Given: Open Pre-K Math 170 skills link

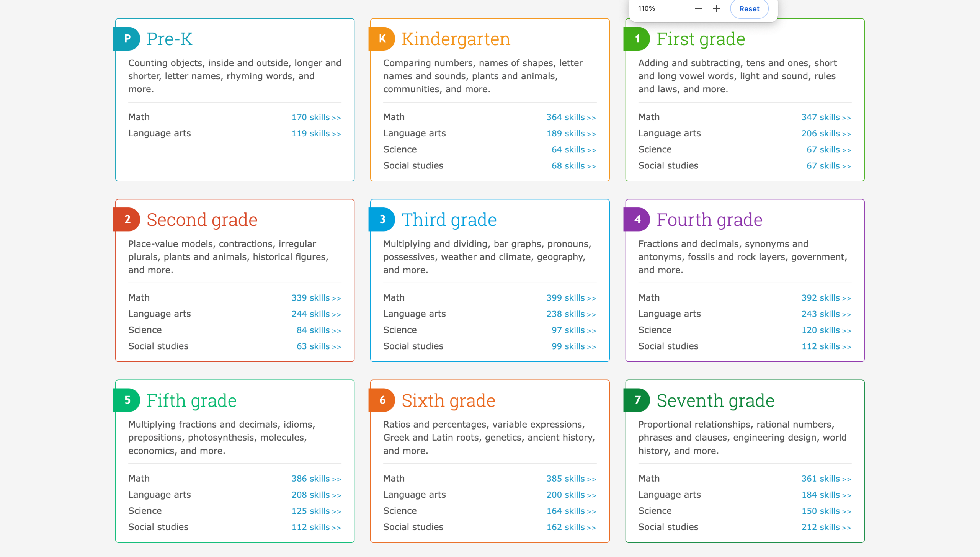Looking at the screenshot, I should click(316, 117).
